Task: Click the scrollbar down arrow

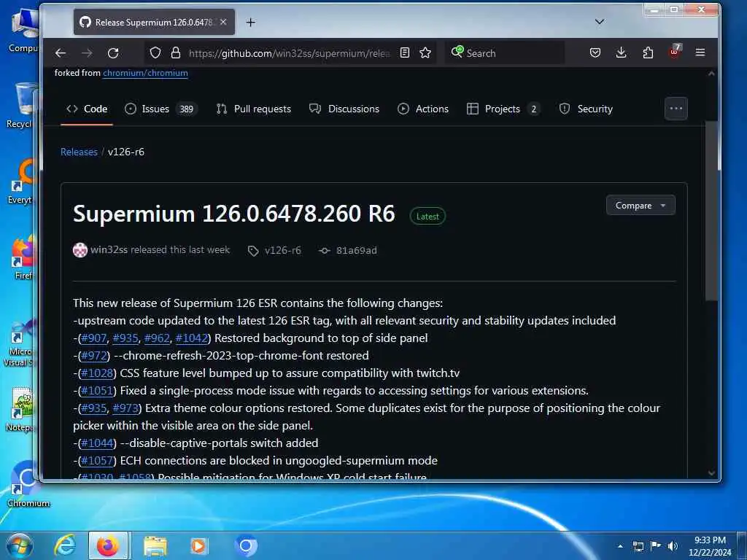Action: tap(711, 472)
